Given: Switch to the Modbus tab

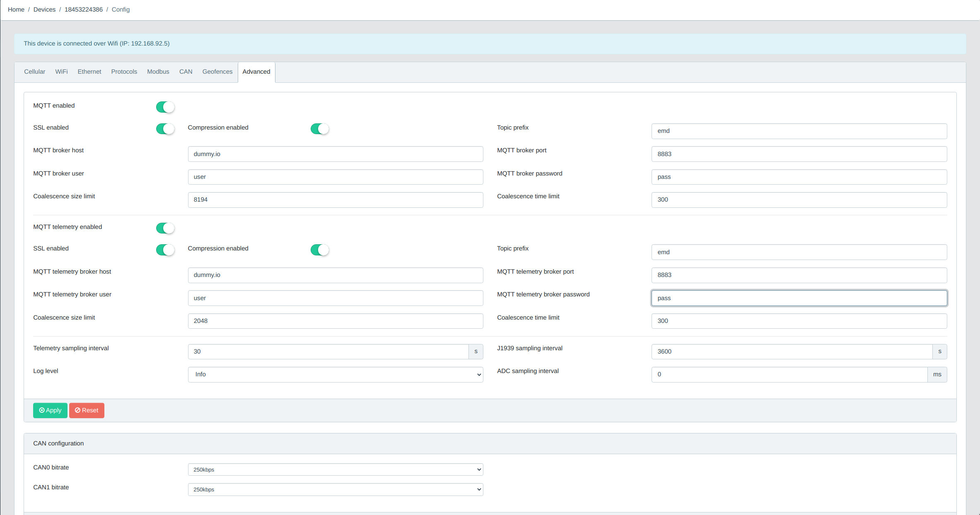Looking at the screenshot, I should click(158, 72).
